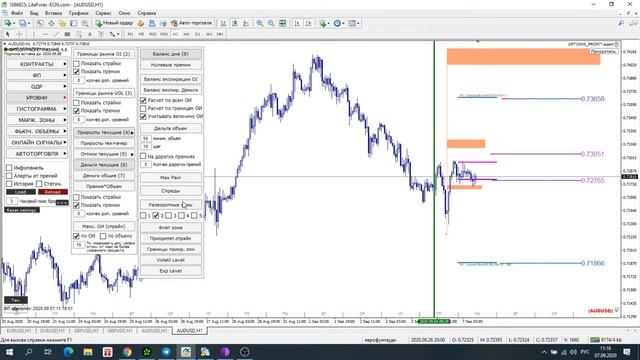Open the Templates toolbar icon

pos(353,23)
